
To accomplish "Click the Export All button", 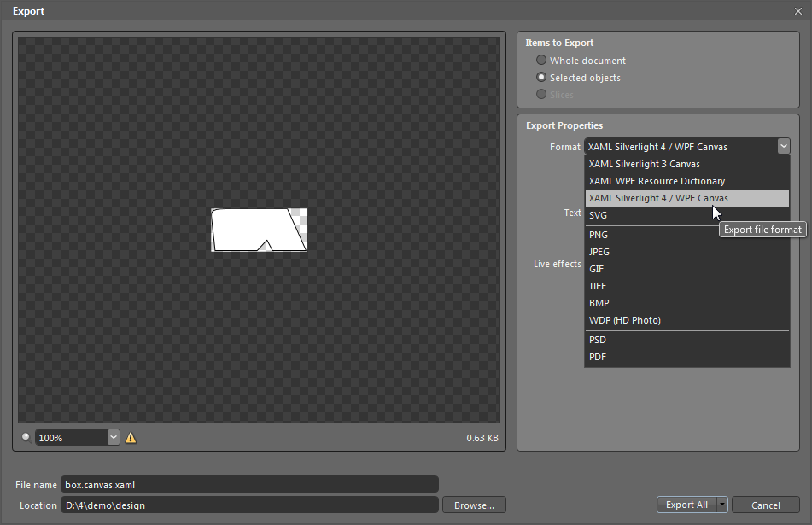I will point(686,505).
